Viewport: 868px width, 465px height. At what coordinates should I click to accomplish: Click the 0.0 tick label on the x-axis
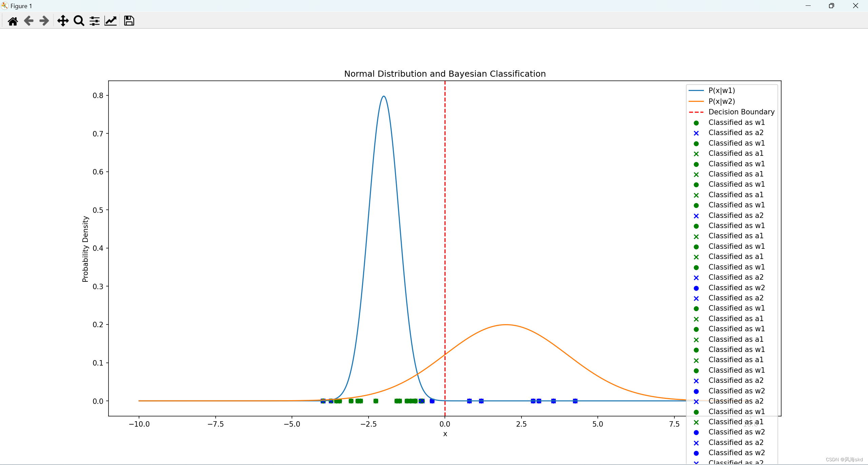pos(445,424)
